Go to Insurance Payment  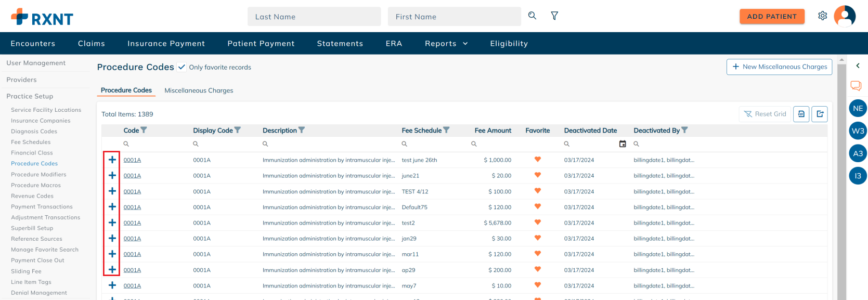coord(166,44)
